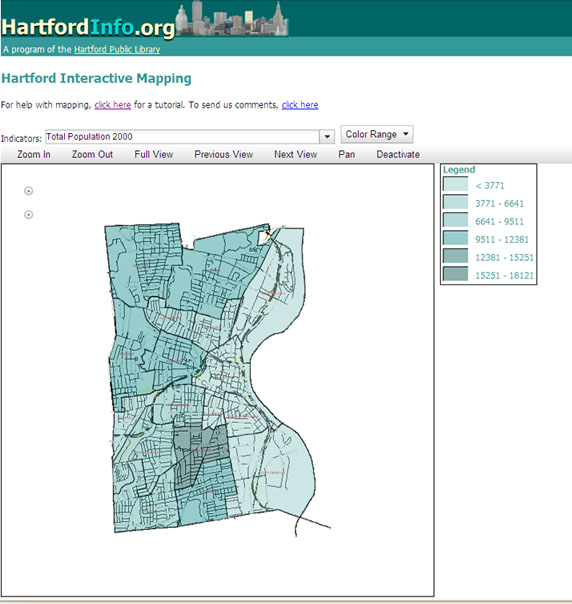Click the '3771 - 6641' legend swatch
Screen dimensions: 572x604
point(455,202)
